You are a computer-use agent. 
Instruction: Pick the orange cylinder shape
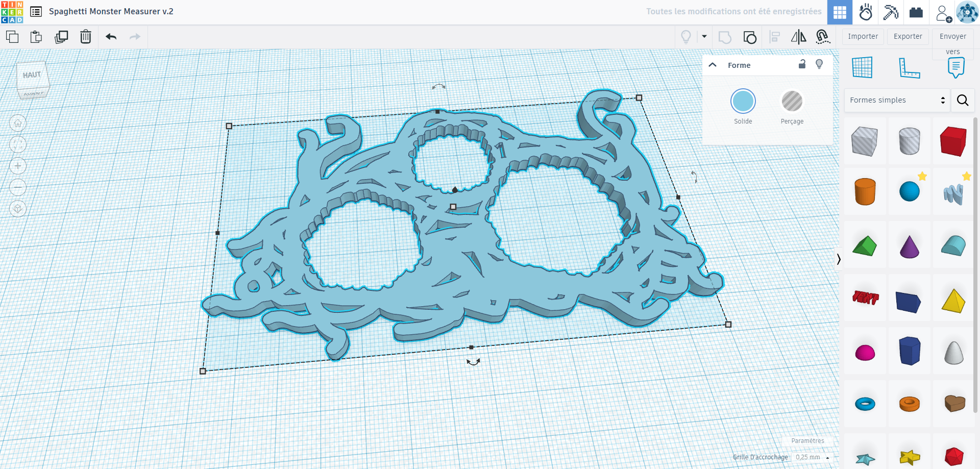pyautogui.click(x=865, y=192)
